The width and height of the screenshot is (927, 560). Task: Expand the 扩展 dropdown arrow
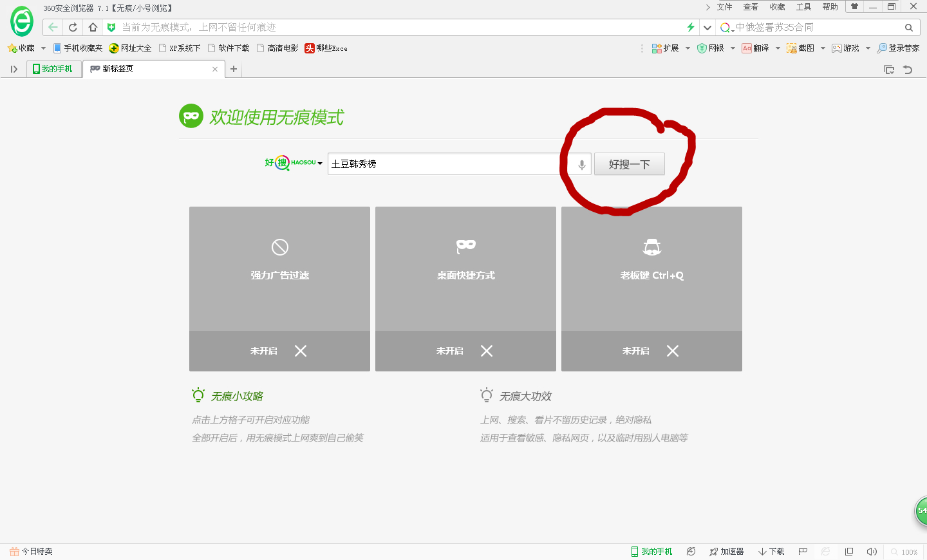coord(688,48)
